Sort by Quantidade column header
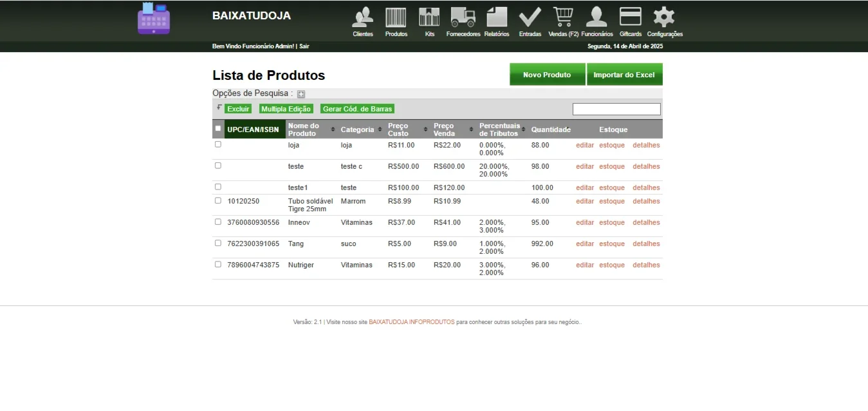The height and width of the screenshot is (411, 868). click(x=551, y=129)
